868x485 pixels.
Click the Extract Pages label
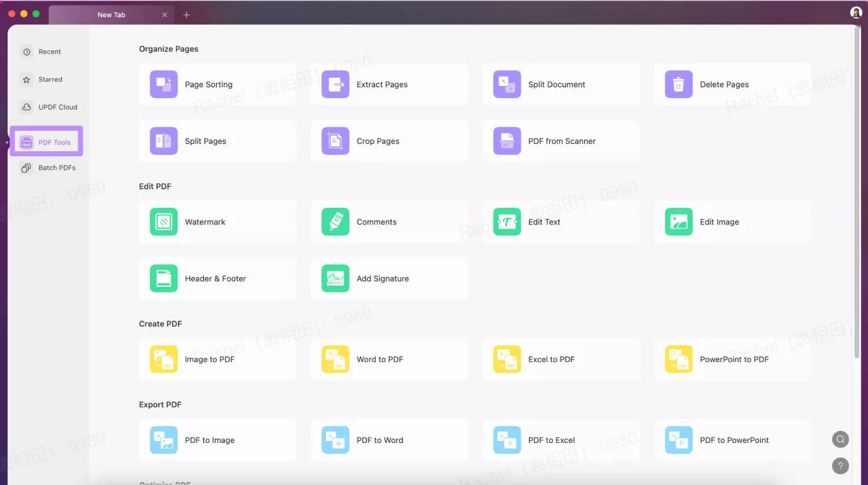coord(382,85)
